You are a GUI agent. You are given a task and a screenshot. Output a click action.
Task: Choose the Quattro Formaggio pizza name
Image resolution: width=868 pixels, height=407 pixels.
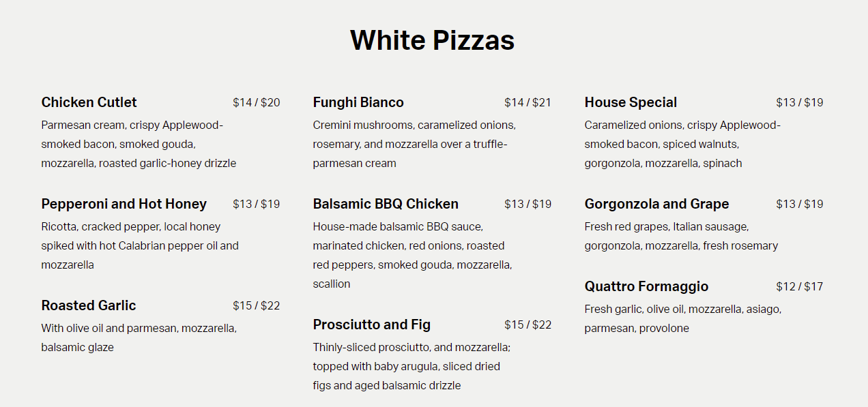tap(646, 286)
